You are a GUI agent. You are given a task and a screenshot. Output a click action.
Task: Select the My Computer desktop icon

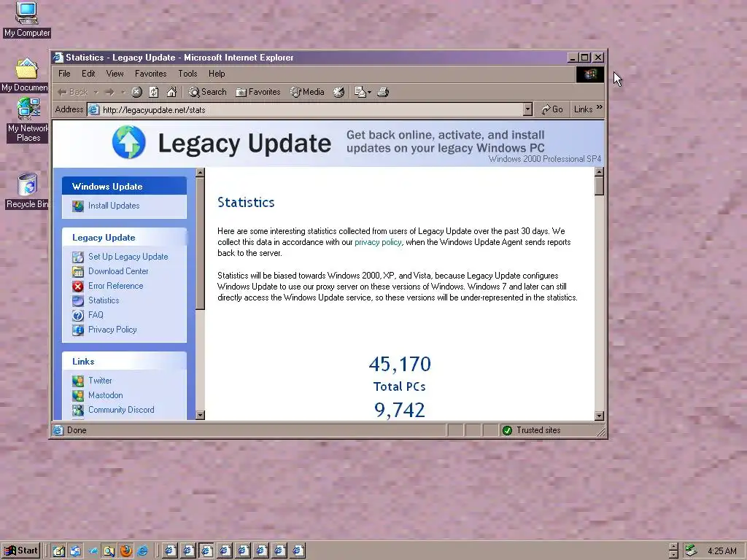(27, 20)
